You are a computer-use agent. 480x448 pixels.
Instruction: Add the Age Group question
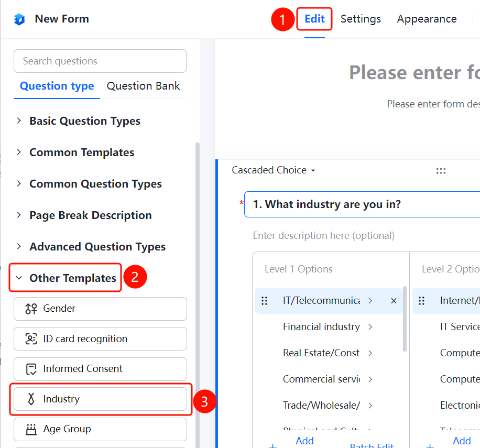click(100, 429)
